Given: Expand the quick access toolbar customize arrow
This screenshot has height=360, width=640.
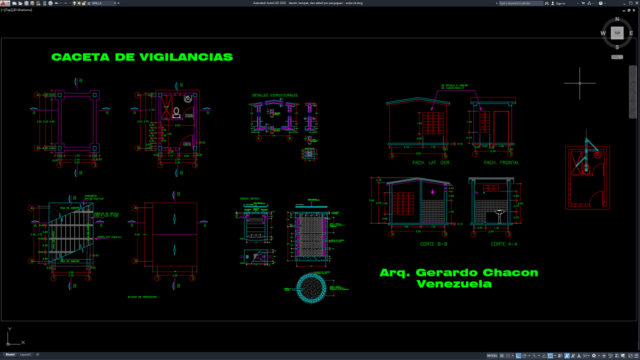Looking at the screenshot, I should [x=118, y=3].
